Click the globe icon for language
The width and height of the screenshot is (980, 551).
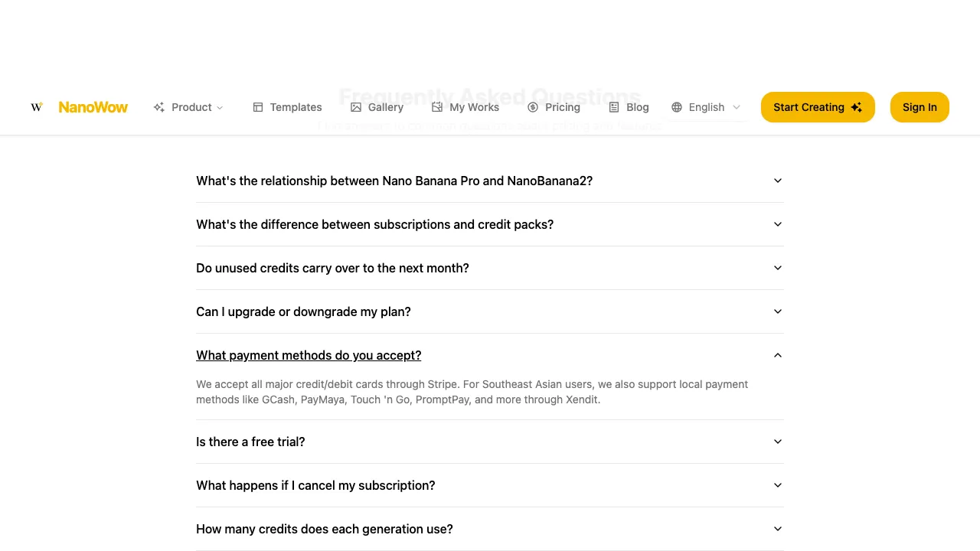677,107
